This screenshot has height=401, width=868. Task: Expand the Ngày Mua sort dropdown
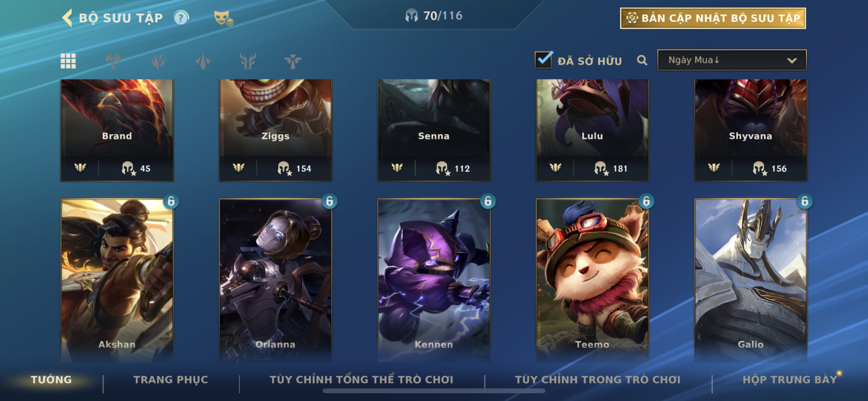click(732, 60)
